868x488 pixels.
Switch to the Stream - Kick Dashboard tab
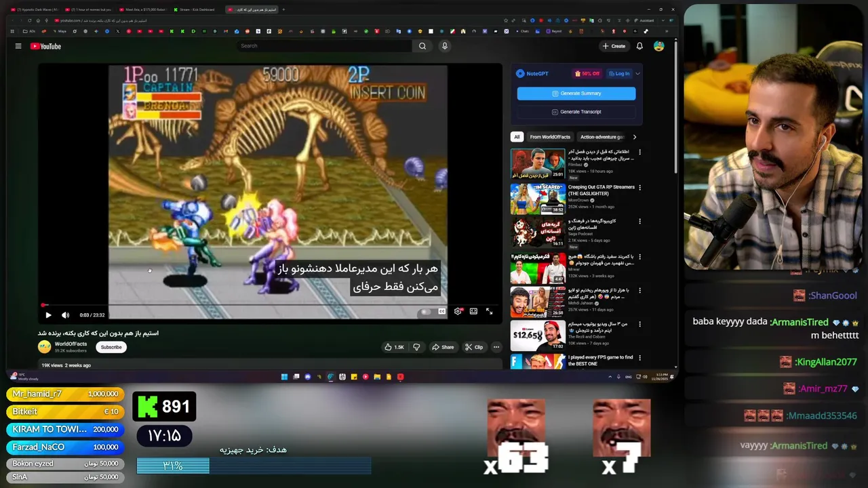click(195, 9)
